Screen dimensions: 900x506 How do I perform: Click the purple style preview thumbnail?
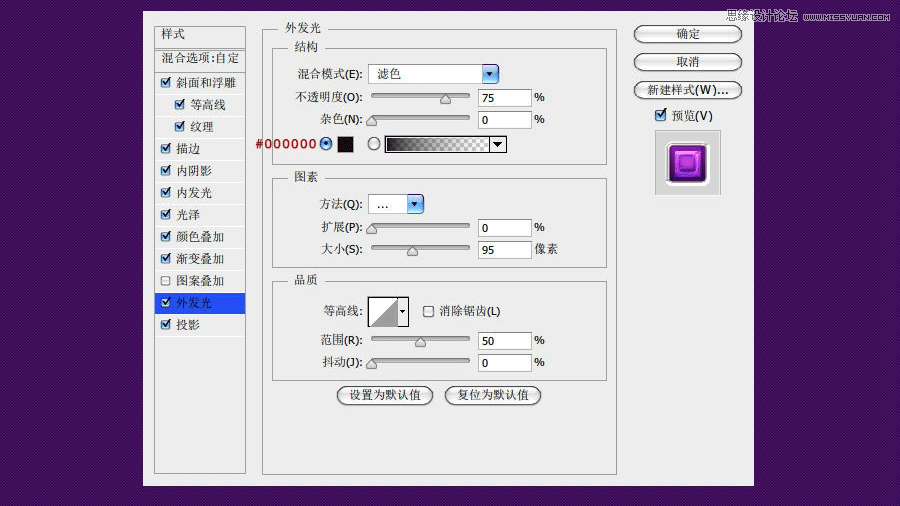[x=688, y=162]
